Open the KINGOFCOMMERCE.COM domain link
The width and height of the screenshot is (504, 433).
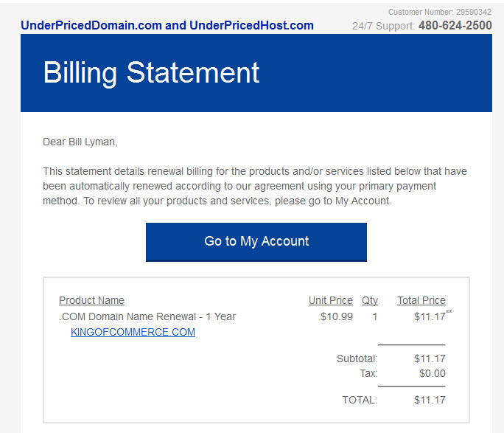[x=133, y=332]
